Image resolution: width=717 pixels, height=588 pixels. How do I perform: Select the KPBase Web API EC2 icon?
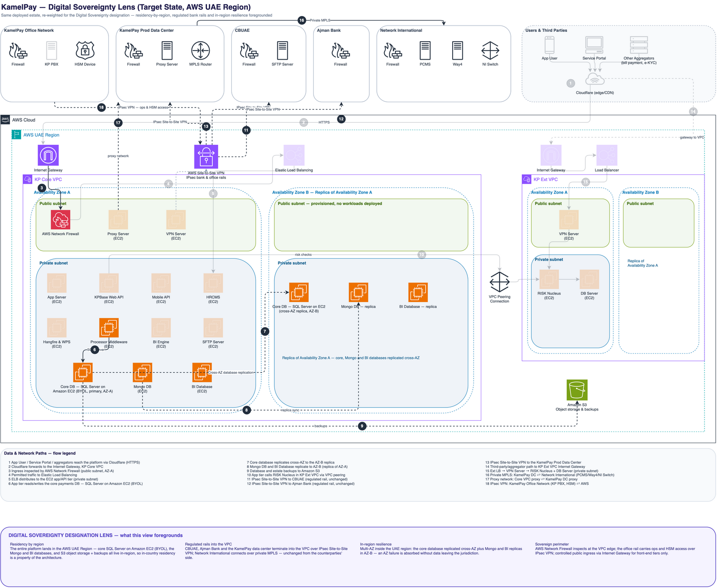coord(109,283)
